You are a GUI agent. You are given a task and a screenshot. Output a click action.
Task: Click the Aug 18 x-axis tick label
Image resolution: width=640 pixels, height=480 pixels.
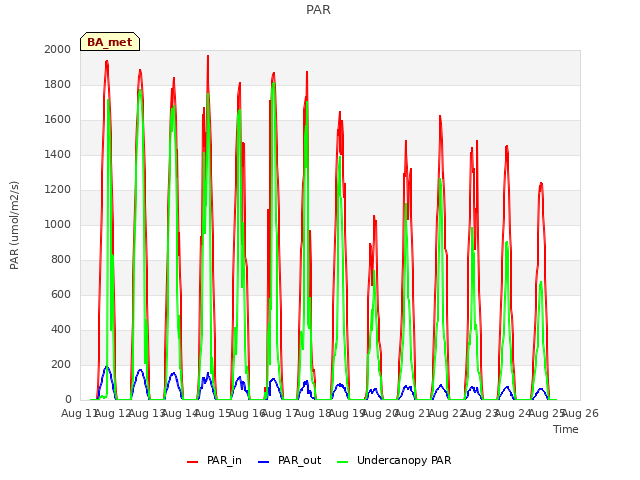[313, 413]
